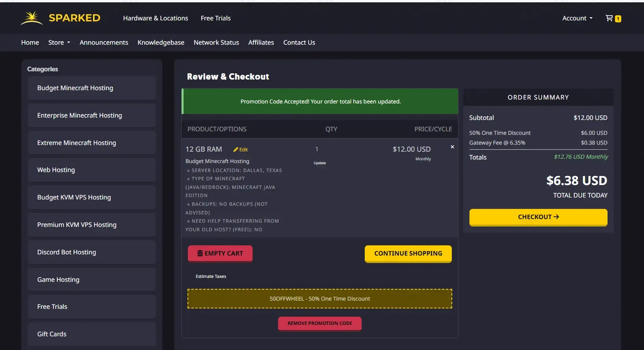Image resolution: width=644 pixels, height=350 pixels.
Task: Open Contact Us page
Action: [x=299, y=42]
